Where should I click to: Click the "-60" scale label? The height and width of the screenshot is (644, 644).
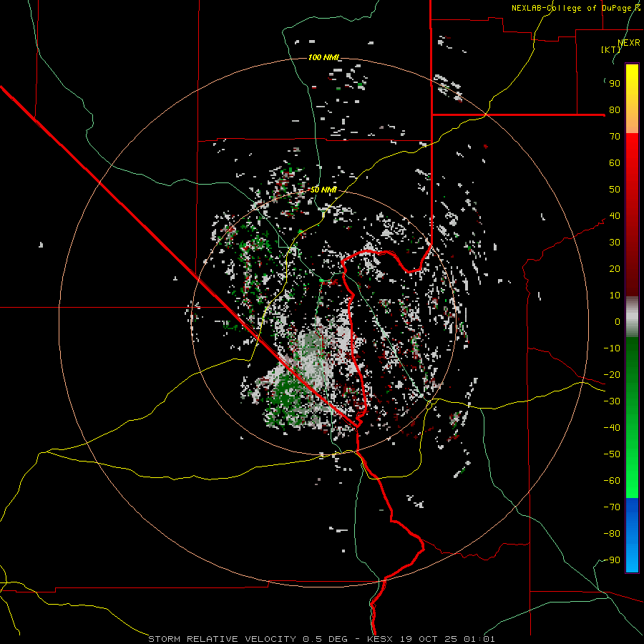[x=612, y=481]
